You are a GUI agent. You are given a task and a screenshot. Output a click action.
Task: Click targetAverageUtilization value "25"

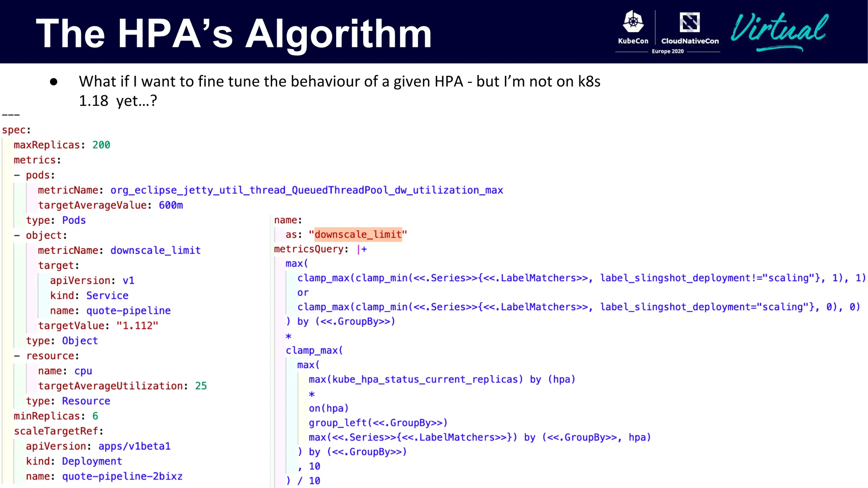coord(201,386)
